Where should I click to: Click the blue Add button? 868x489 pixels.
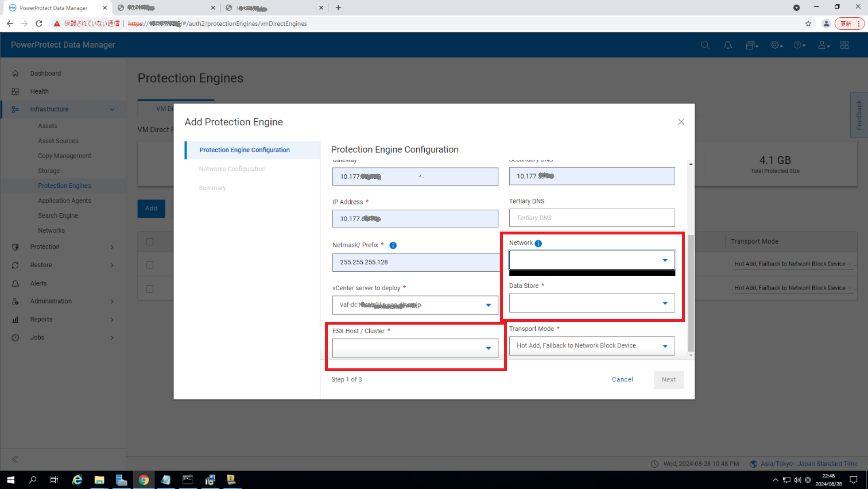click(x=151, y=209)
